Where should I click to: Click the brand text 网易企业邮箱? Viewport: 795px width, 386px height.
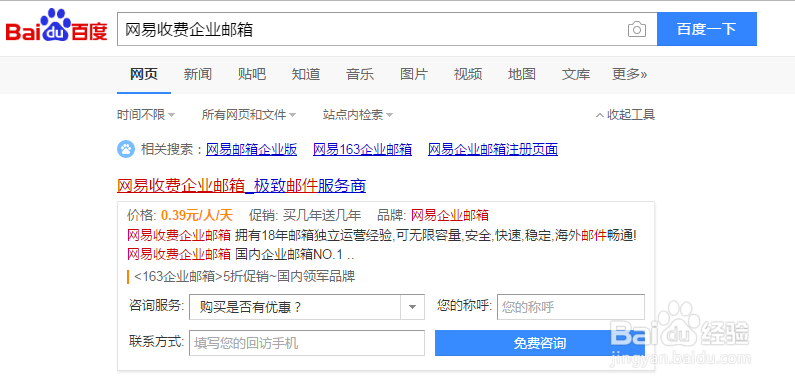(450, 216)
